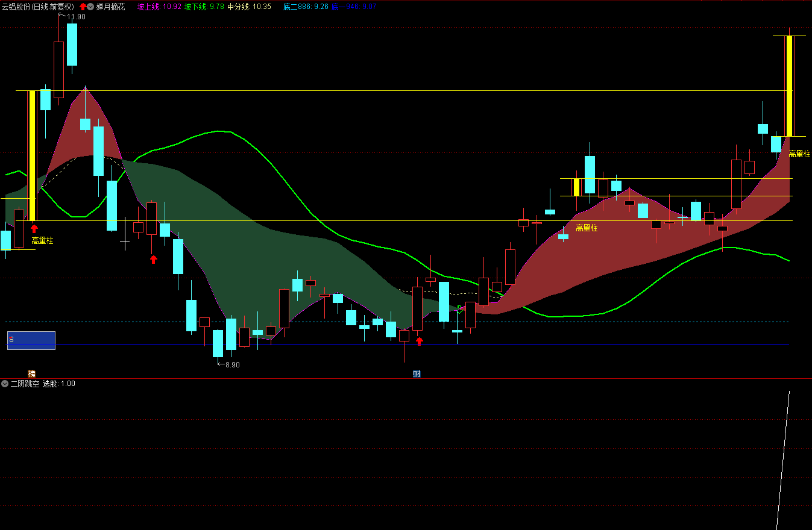Click the 11.90 high price label
812x530 pixels.
click(x=76, y=17)
